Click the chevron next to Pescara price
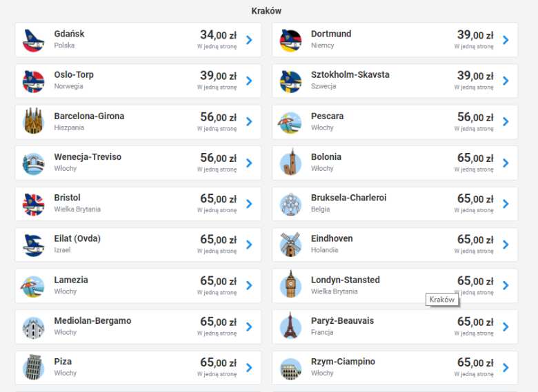 506,122
